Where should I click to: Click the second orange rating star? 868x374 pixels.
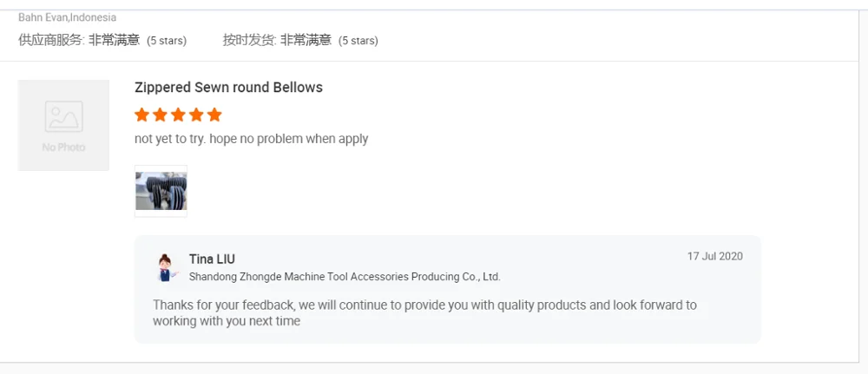point(161,115)
